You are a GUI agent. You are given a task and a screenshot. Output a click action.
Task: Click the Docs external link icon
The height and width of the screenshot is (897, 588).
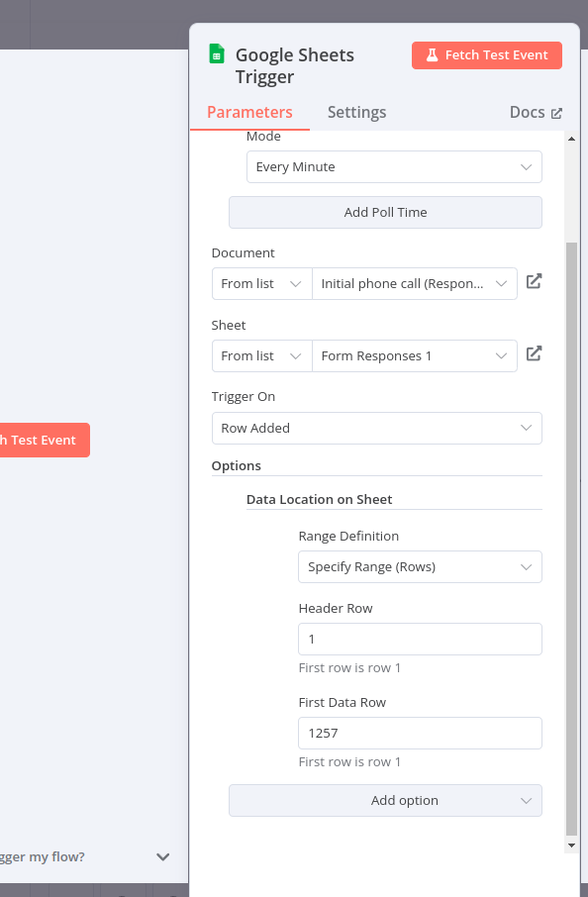tap(556, 113)
